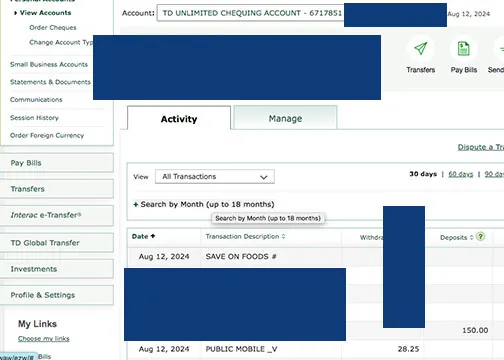Open Session History
The width and height of the screenshot is (504, 360).
point(34,118)
